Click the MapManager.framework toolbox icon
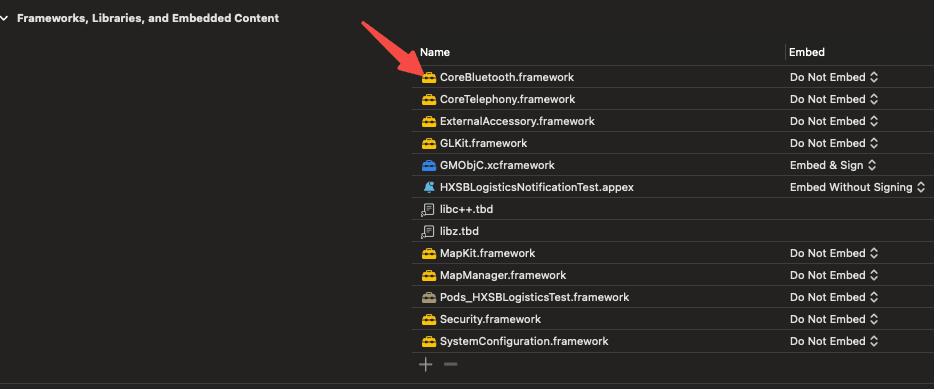This screenshot has height=389, width=934. 429,276
